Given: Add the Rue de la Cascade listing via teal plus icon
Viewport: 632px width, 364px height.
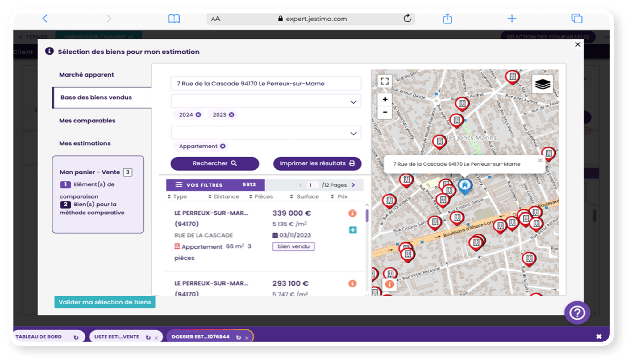Looking at the screenshot, I should (352, 230).
